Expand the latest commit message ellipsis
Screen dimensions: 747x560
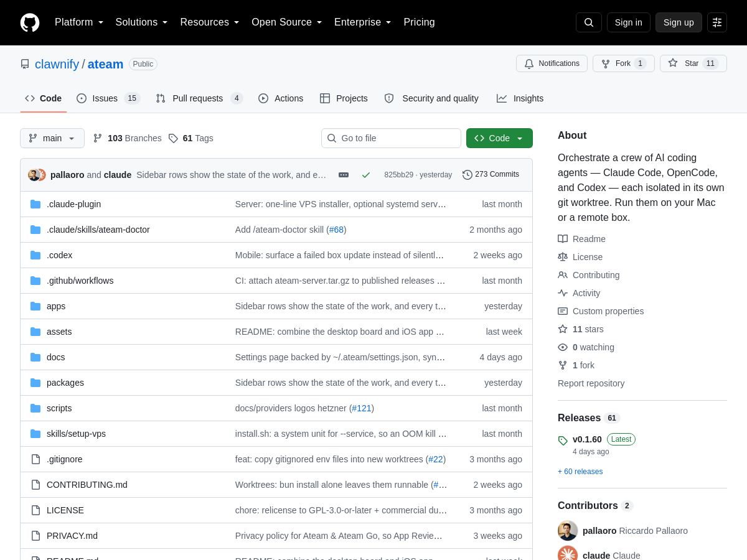(344, 175)
